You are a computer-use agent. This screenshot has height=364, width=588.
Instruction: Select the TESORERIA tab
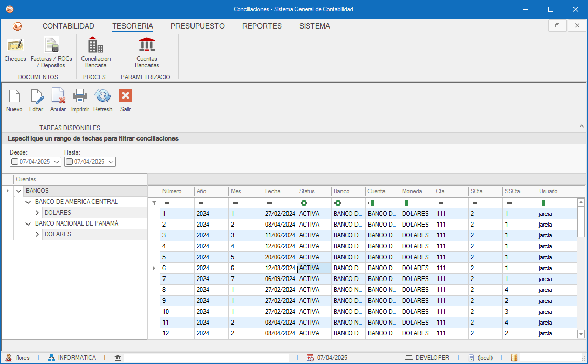132,26
